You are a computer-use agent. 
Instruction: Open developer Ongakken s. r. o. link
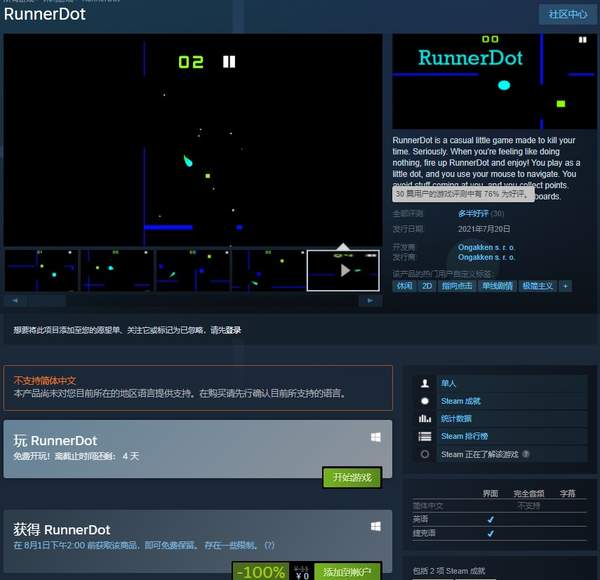[x=486, y=247]
